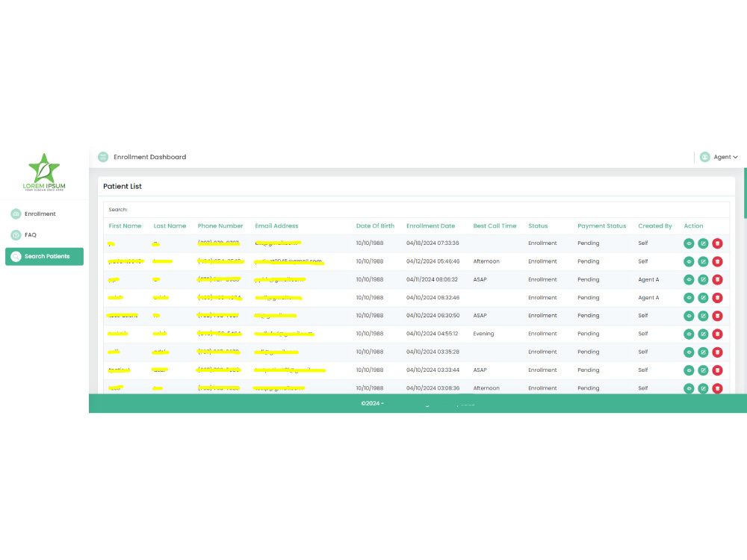
Task: Sort by Enrollment Date column header
Action: click(430, 225)
